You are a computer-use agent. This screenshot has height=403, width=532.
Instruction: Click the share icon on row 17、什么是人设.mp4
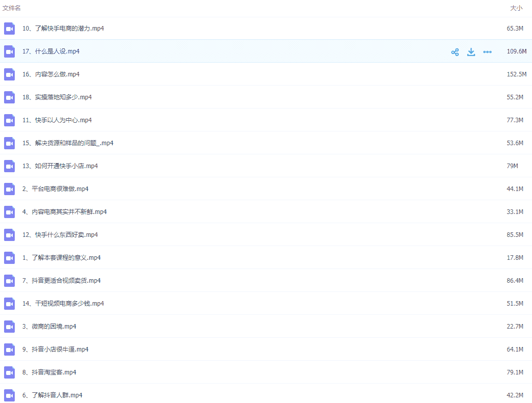(x=455, y=52)
